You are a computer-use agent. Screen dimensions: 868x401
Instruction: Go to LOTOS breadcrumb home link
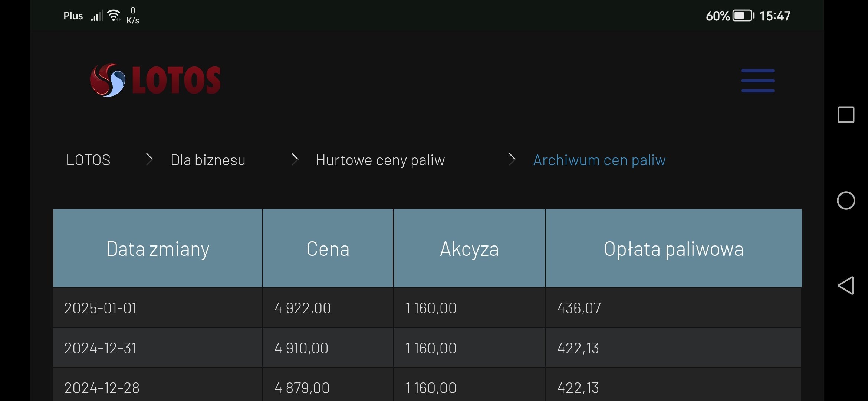[88, 160]
